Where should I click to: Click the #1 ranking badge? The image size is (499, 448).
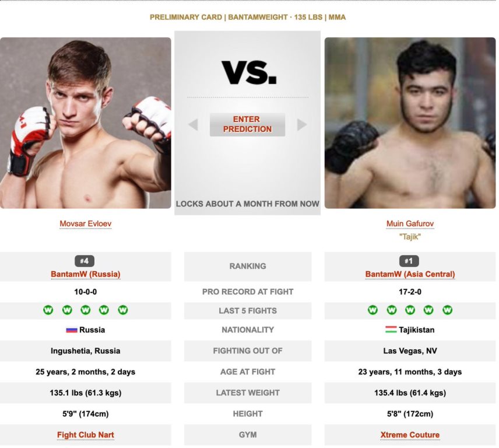click(x=410, y=261)
